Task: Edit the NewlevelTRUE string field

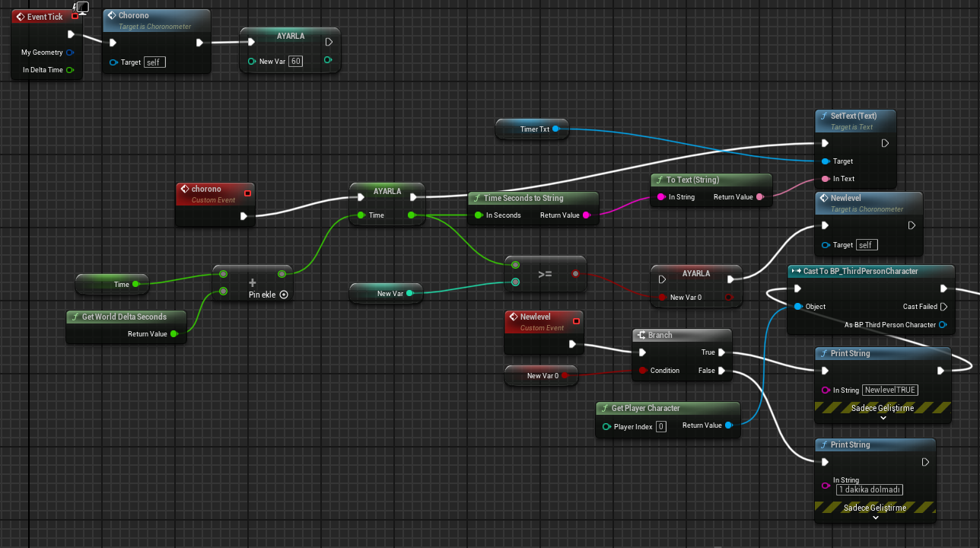Action: [890, 390]
